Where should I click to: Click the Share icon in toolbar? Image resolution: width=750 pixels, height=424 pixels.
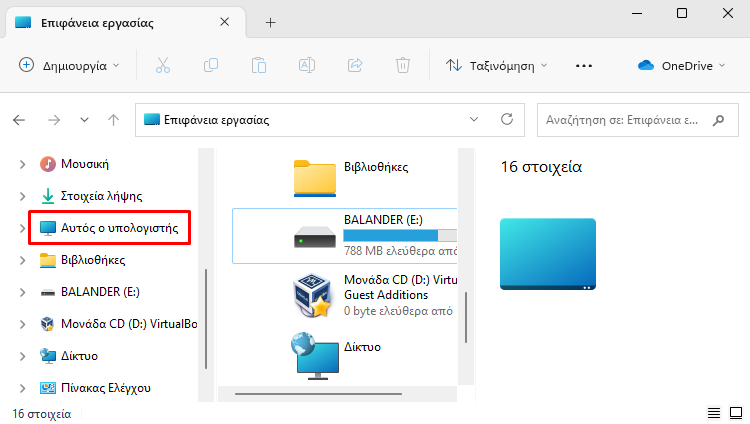coord(355,65)
